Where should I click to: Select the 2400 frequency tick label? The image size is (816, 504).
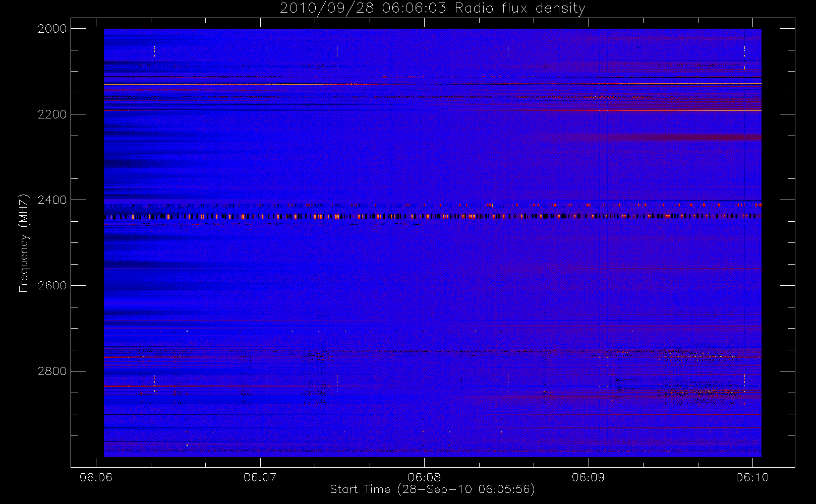[52, 200]
